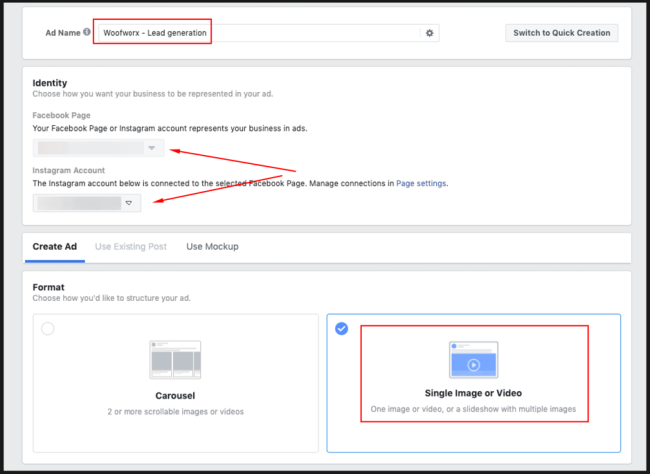Open the Facebook Page dropdown

[x=99, y=148]
